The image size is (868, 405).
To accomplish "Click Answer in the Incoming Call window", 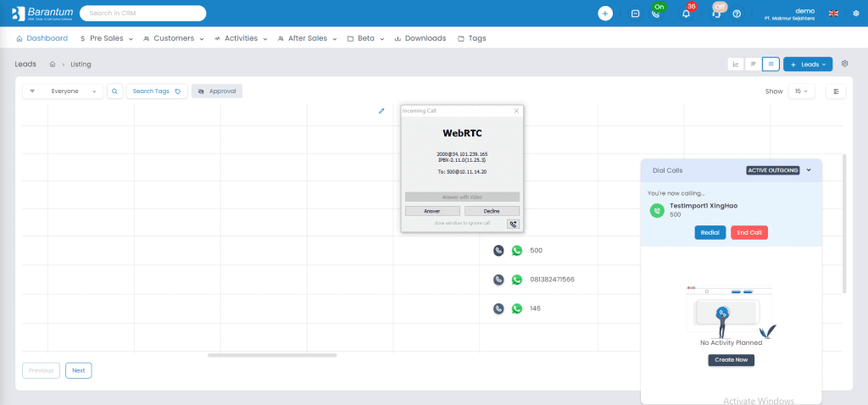I will (x=432, y=211).
